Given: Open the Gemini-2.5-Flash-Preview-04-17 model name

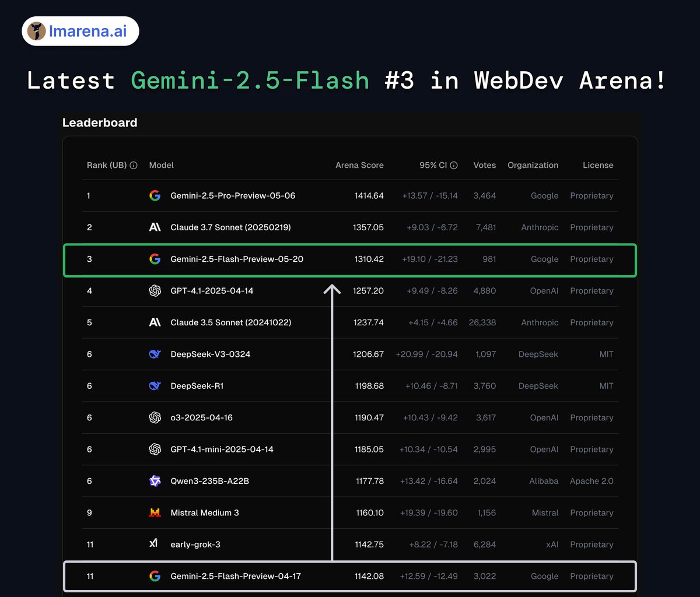Looking at the screenshot, I should coord(236,576).
